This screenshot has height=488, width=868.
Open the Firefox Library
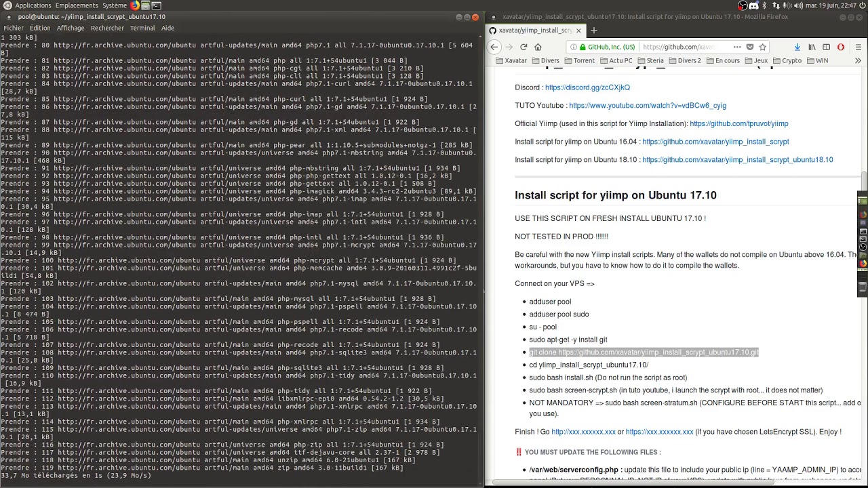812,47
